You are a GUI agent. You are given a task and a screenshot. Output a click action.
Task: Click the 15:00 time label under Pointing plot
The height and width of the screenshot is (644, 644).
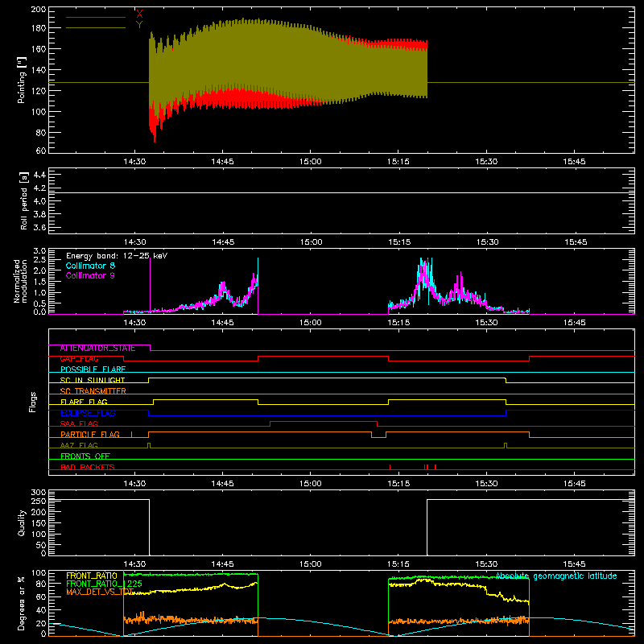coord(311,162)
